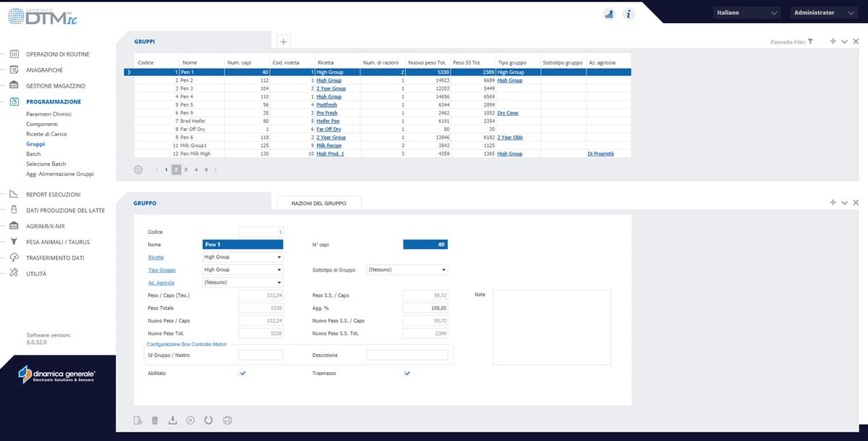The width and height of the screenshot is (868, 441).
Task: Open Trasferimento Dati sidebar section
Action: tap(55, 258)
